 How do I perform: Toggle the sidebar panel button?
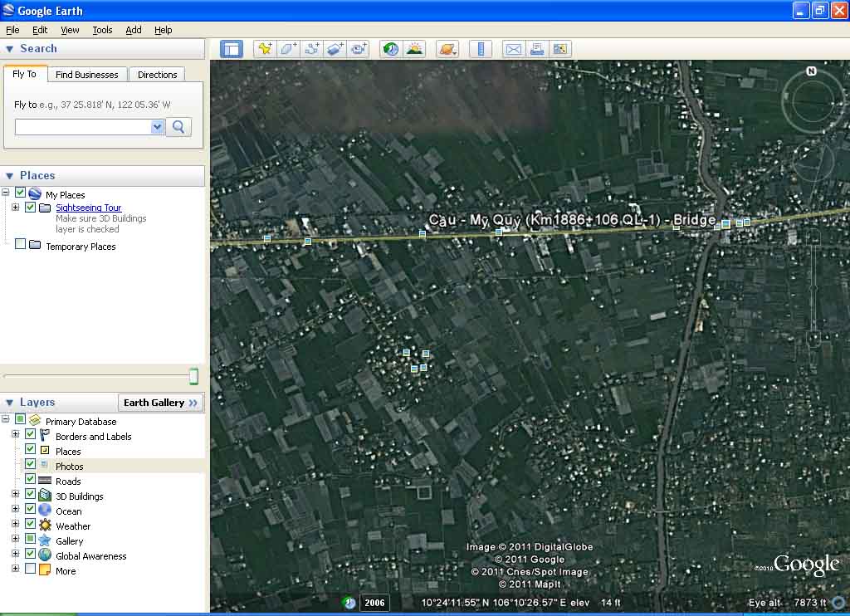(x=232, y=49)
